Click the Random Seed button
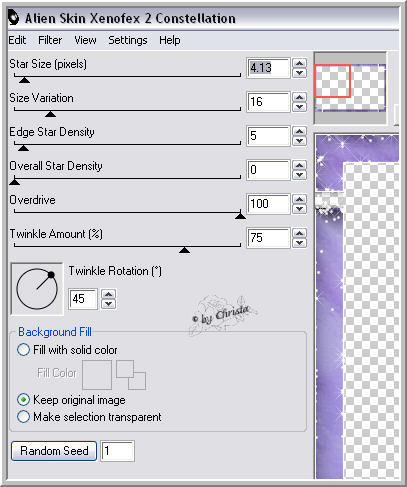407x487 pixels. click(x=54, y=451)
